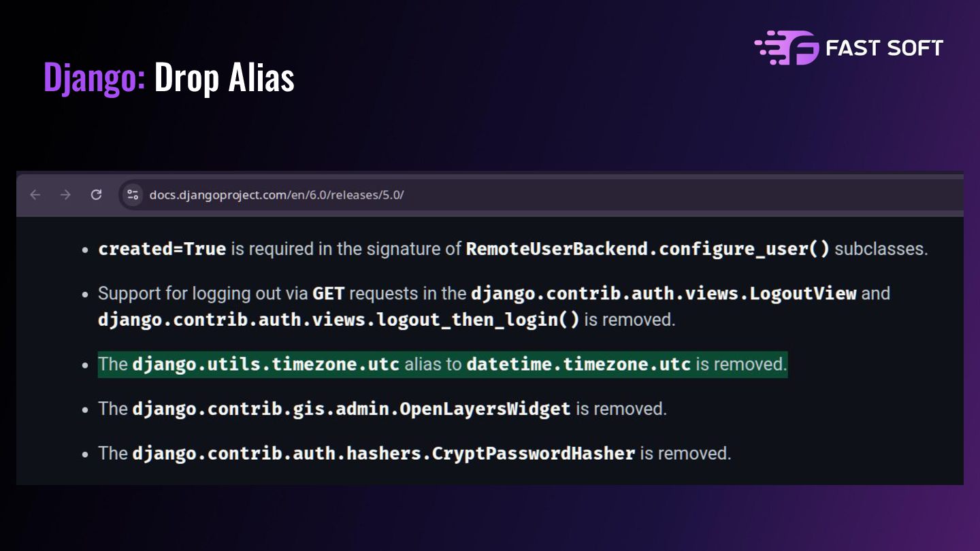Click the created=True code text
This screenshot has width=980, height=551.
pyautogui.click(x=162, y=249)
